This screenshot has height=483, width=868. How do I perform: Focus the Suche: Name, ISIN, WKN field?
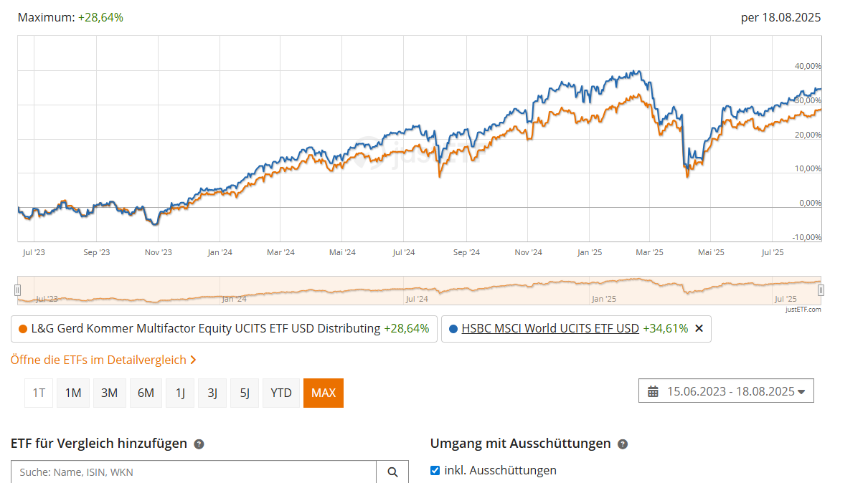[194, 472]
